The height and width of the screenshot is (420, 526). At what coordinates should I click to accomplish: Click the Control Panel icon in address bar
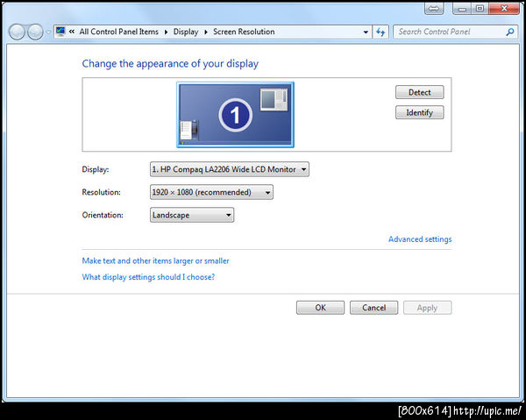tap(60, 32)
